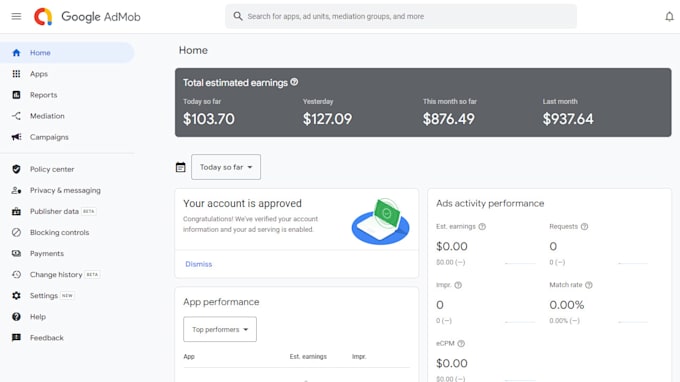Click the Blocking controls circle icon
The width and height of the screenshot is (680, 382).
click(x=16, y=232)
